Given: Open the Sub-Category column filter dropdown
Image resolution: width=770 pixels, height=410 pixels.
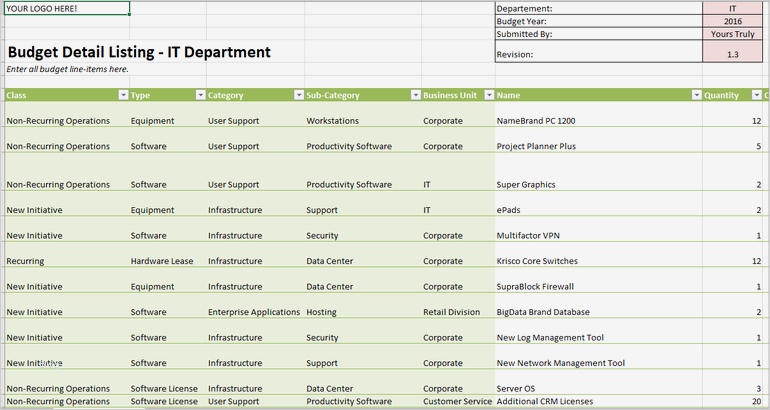Looking at the screenshot, I should tap(416, 95).
